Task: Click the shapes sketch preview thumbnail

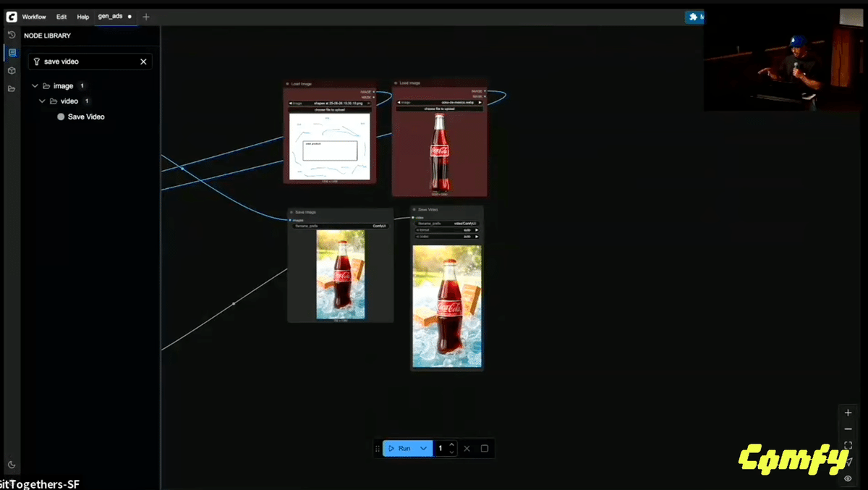Action: click(329, 147)
